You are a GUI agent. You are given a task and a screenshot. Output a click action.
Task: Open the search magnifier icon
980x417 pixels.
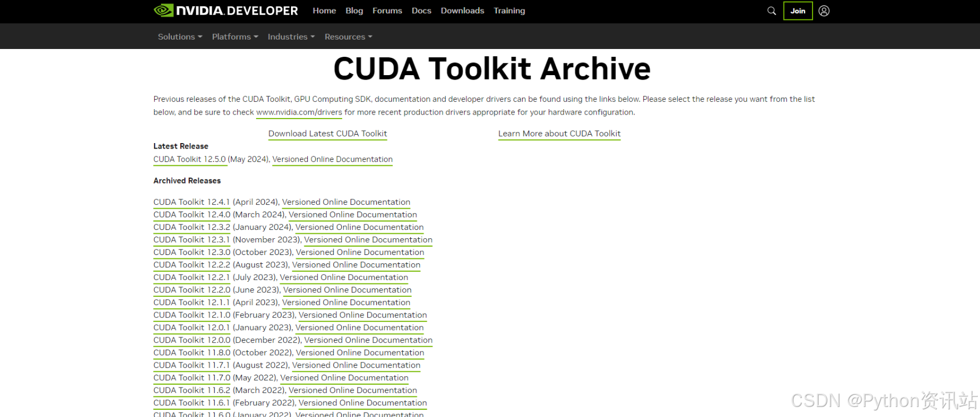coord(771,11)
